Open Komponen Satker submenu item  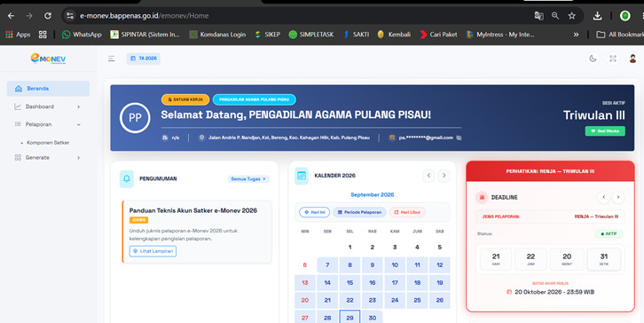point(48,143)
